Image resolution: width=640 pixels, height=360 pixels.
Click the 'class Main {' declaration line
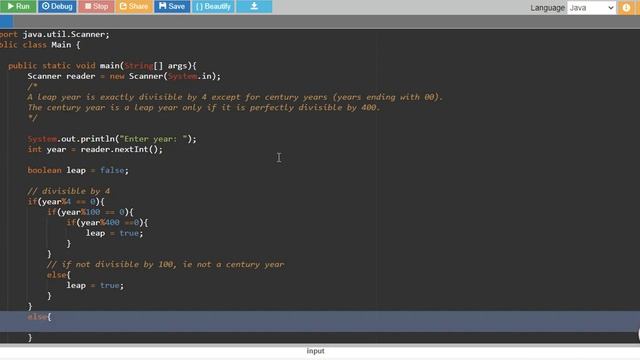pyautogui.click(x=40, y=45)
